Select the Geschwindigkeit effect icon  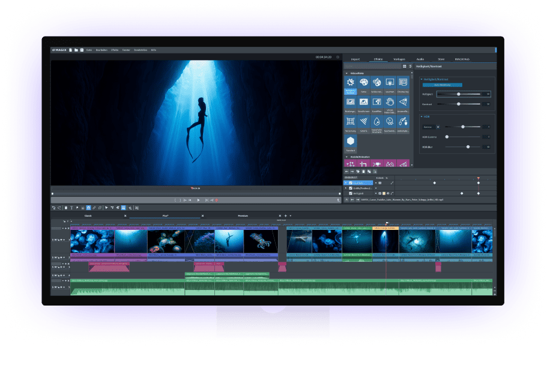389,121
